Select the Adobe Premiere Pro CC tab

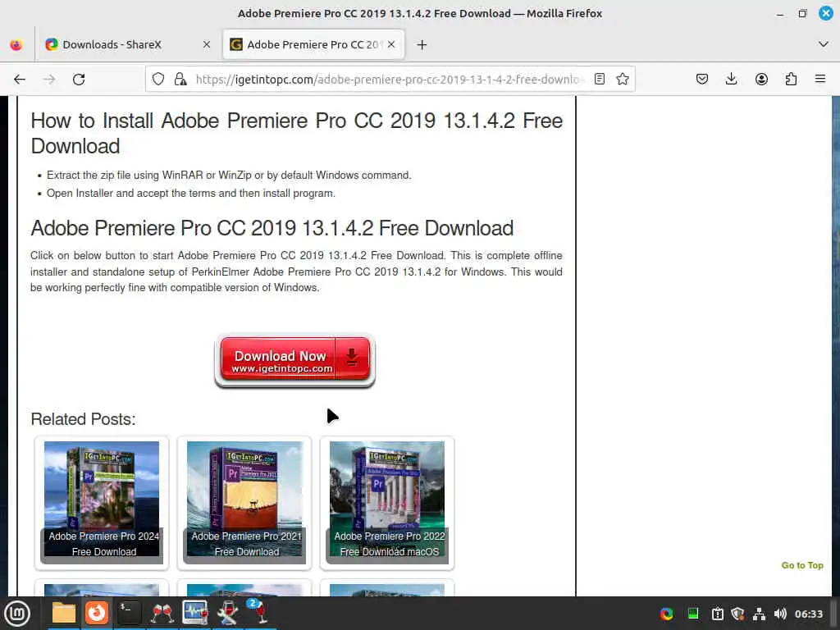(313, 45)
